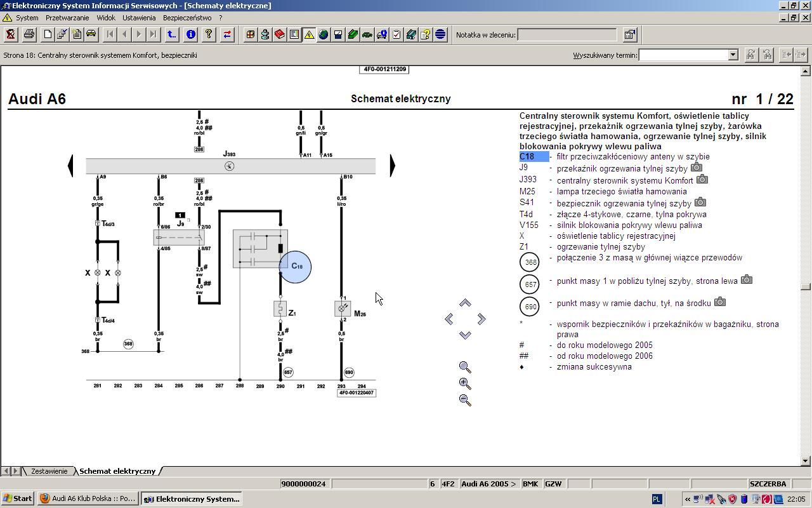The width and height of the screenshot is (812, 508).
Task: Open the ? help menu
Action: coord(220,18)
